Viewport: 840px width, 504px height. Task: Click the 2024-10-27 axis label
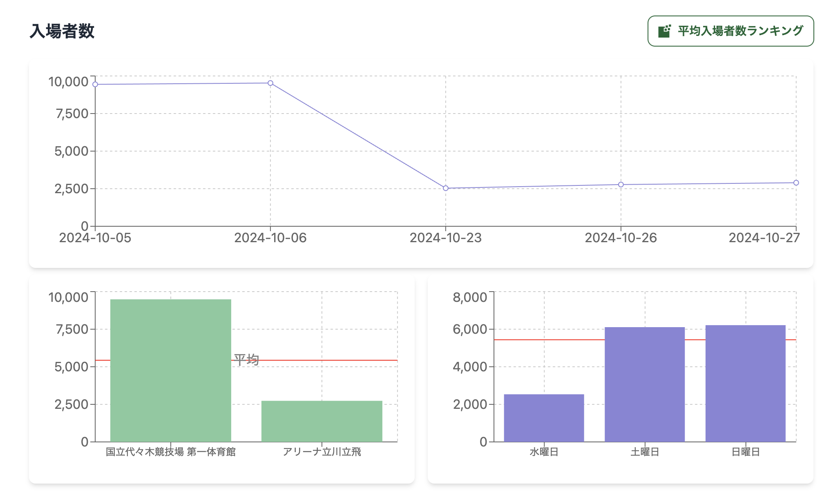[x=764, y=238]
